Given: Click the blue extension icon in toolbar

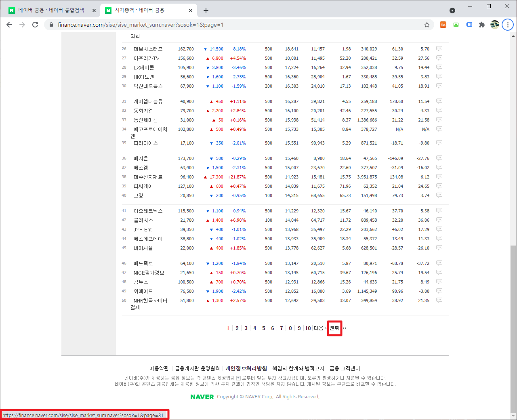Looking at the screenshot, I should [x=469, y=25].
